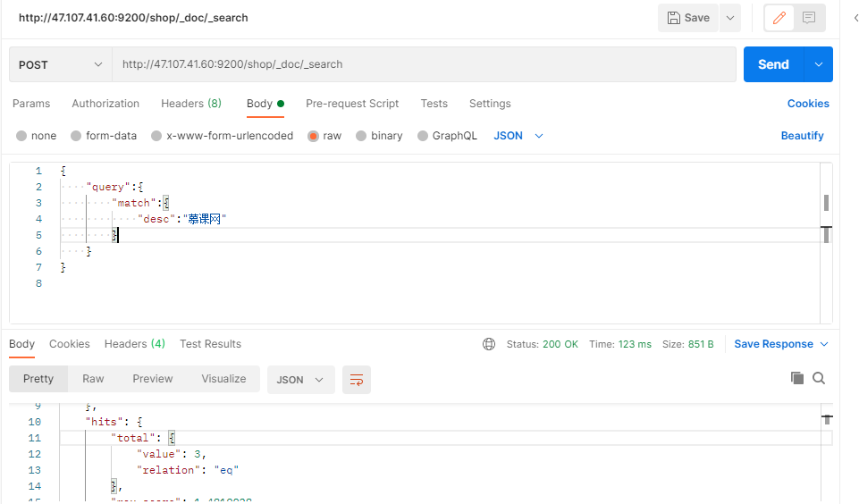The image size is (859, 504).
Task: Select the request Body tab
Action: point(265,104)
